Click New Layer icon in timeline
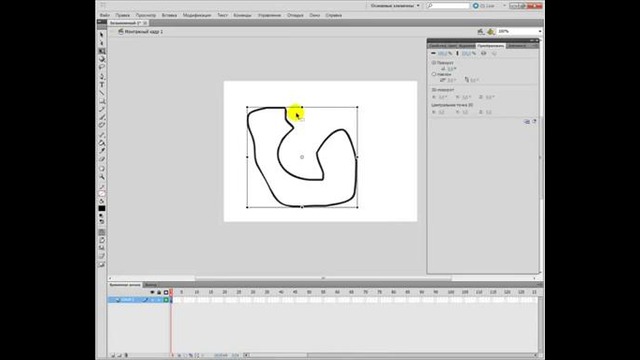The image size is (640, 360). [113, 356]
